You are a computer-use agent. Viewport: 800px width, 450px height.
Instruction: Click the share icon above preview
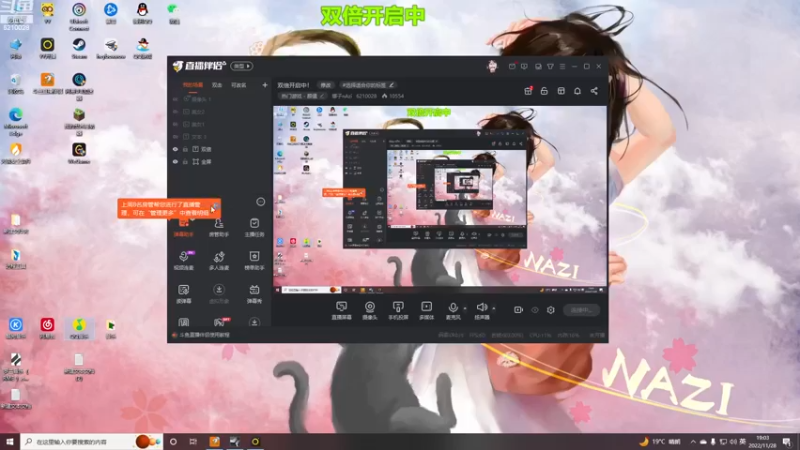(x=594, y=91)
